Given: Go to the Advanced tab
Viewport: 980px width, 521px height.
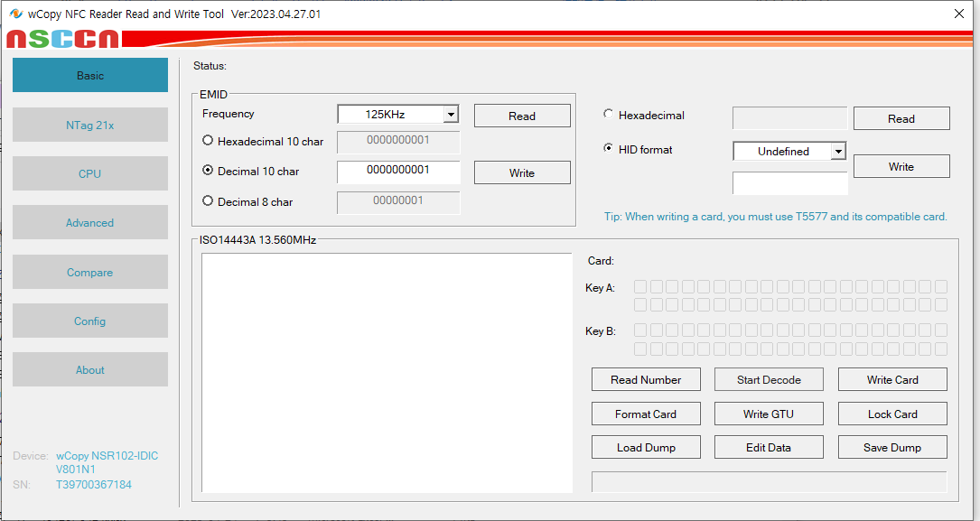Looking at the screenshot, I should 90,222.
